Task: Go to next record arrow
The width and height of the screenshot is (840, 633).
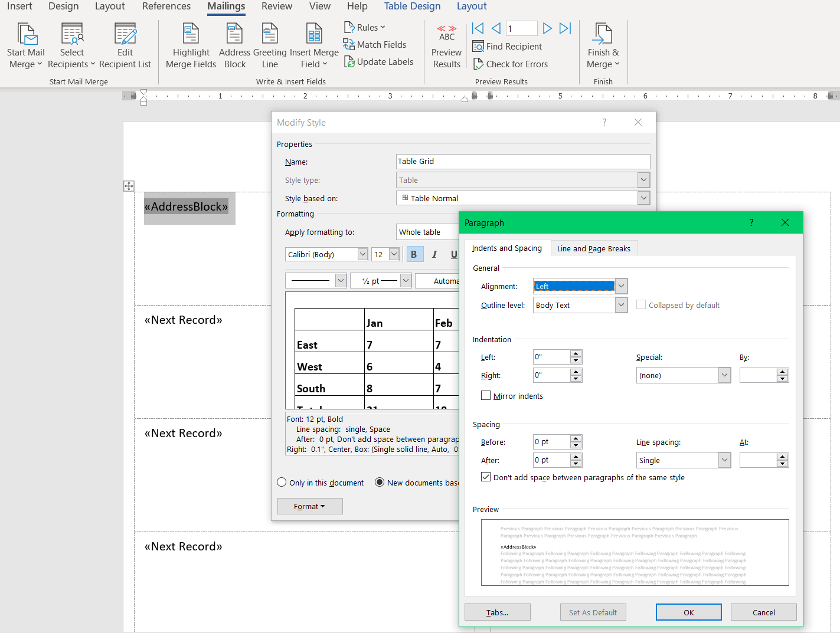Action: (547, 28)
